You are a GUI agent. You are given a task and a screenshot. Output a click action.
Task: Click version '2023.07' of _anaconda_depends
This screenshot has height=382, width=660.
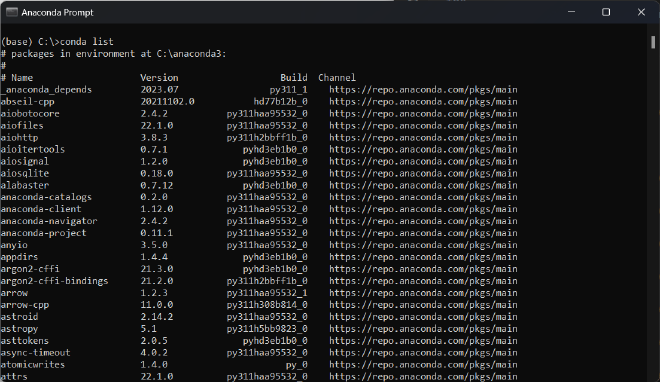[x=159, y=90]
